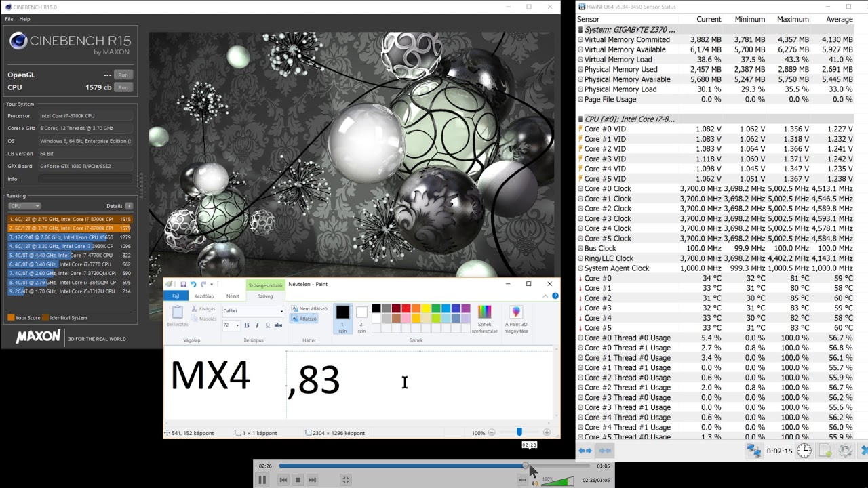This screenshot has height=488, width=868.
Task: Skip to next video in player
Action: [312, 480]
